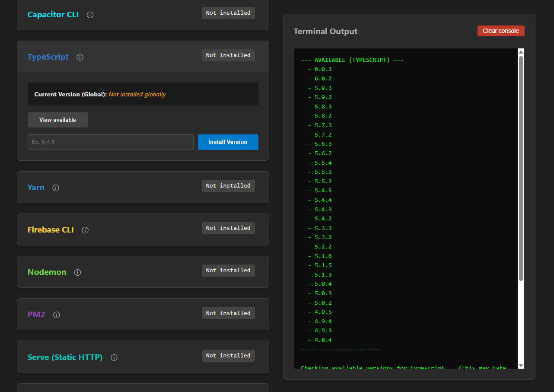This screenshot has width=554, height=392.
Task: Click Not installed badge for Yarn
Action: click(x=228, y=186)
